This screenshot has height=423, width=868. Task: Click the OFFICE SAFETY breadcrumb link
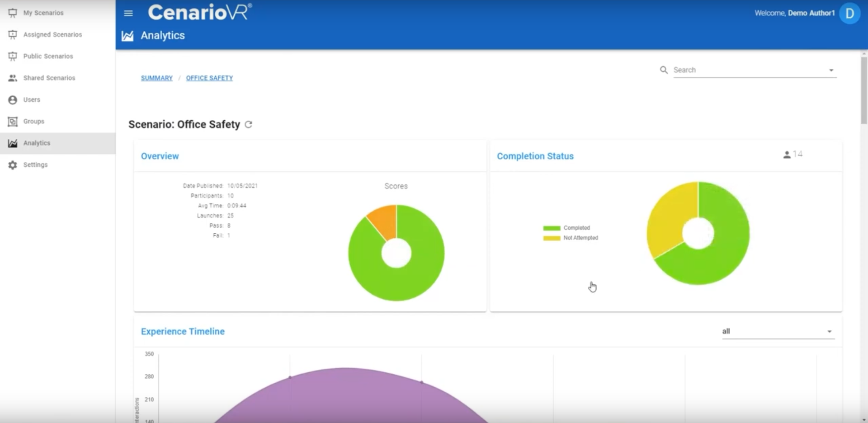[209, 78]
